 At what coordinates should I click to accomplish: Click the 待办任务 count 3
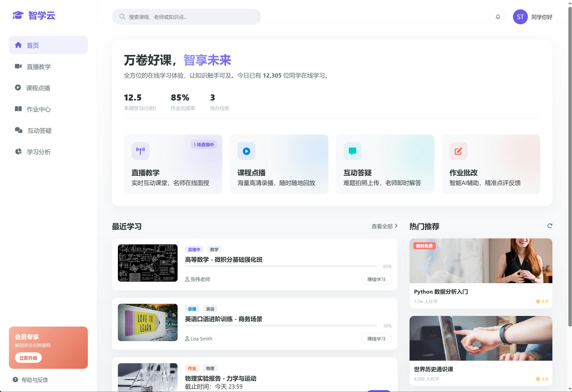[x=219, y=102]
